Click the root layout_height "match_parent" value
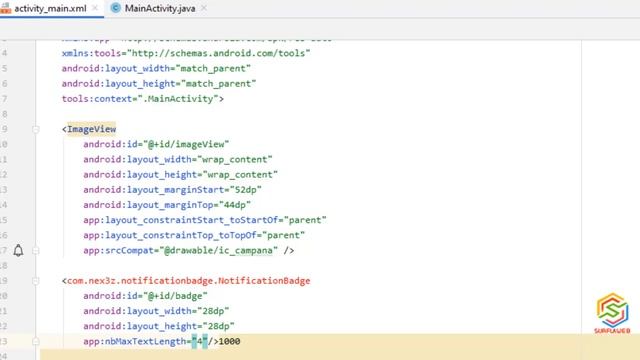Viewport: 640px width, 360px height. click(218, 84)
